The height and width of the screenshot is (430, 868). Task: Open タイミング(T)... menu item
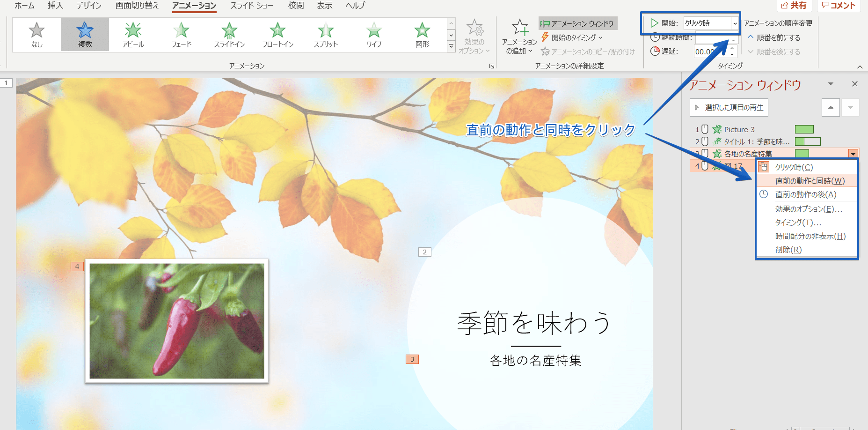tap(807, 222)
